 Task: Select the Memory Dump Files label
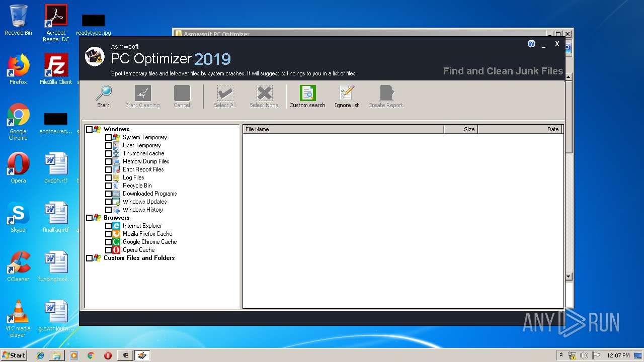(x=146, y=161)
